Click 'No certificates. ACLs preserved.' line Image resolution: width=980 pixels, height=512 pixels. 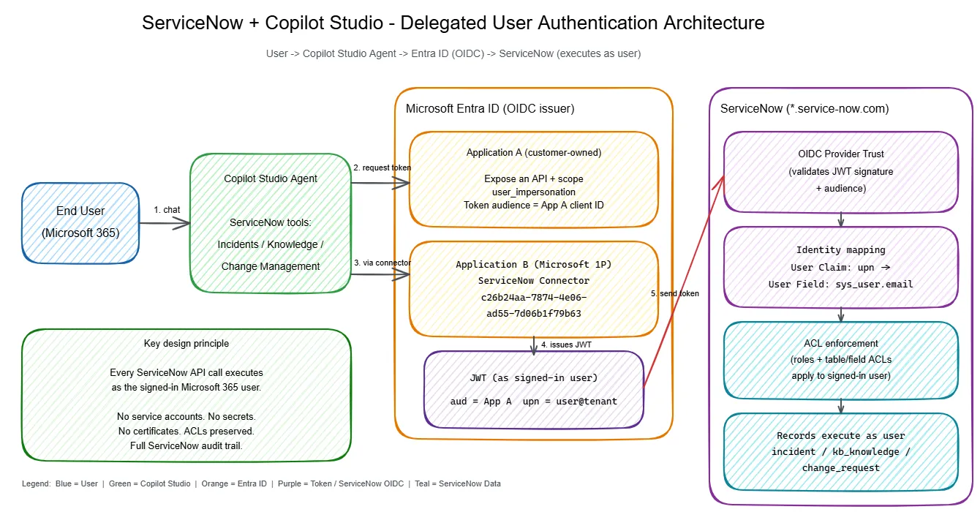click(x=186, y=431)
